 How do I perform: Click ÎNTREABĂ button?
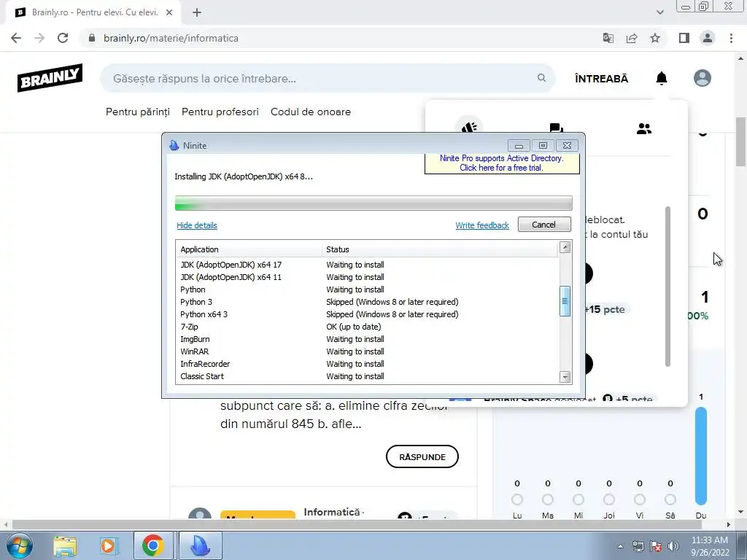601,79
